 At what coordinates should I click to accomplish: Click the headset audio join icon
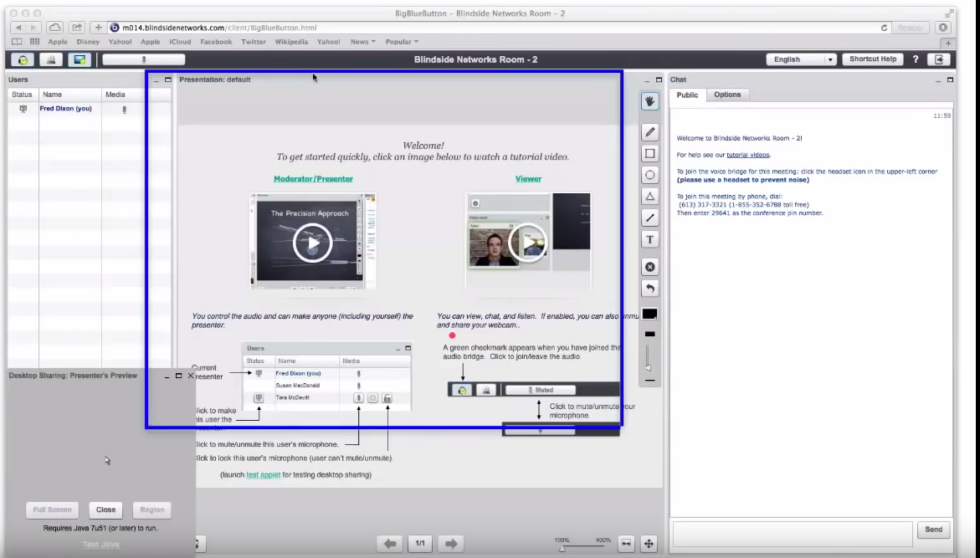pos(23,60)
